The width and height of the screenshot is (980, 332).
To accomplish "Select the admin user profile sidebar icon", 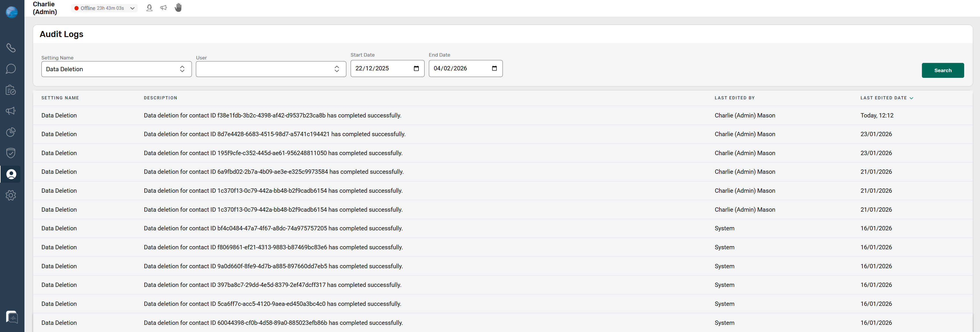I will point(11,174).
